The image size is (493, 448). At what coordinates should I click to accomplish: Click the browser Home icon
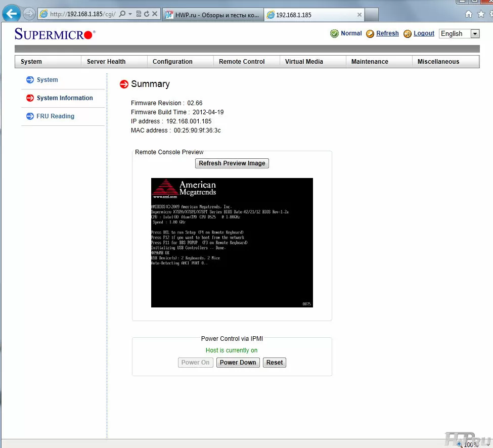click(468, 14)
